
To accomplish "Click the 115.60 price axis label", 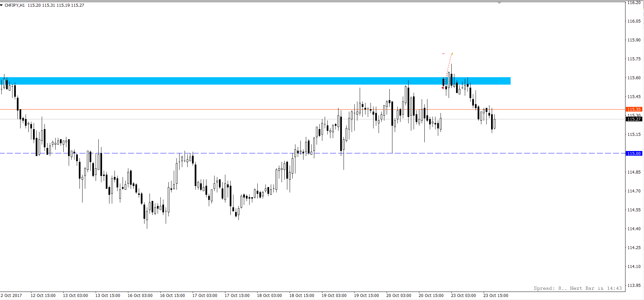I will [x=634, y=78].
